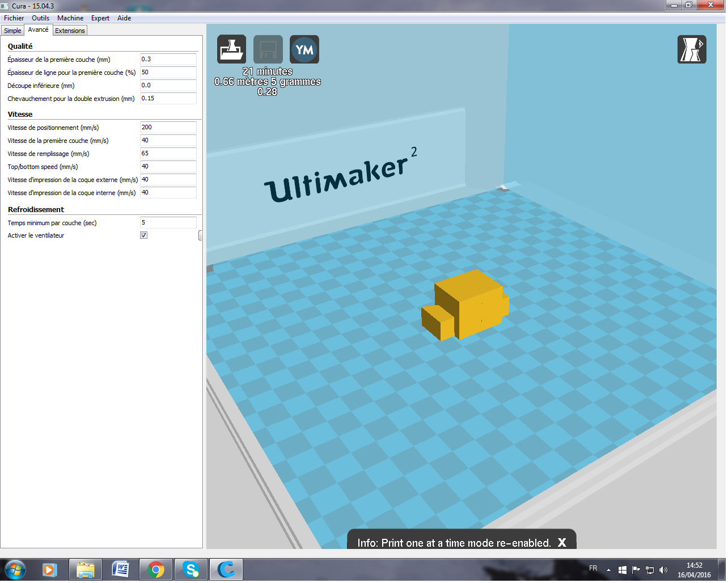The height and width of the screenshot is (583, 728).
Task: Open the Expert menu
Action: pos(100,18)
